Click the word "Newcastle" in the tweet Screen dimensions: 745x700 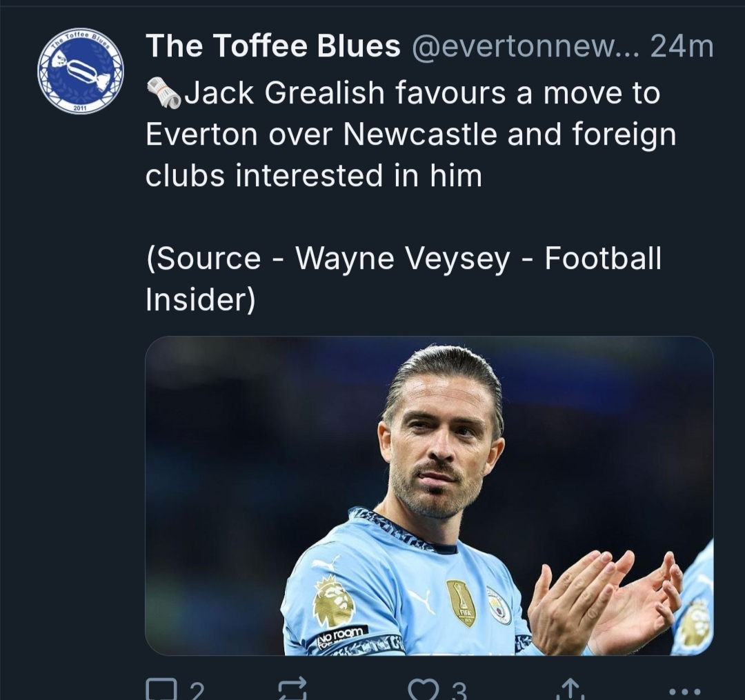[421, 135]
